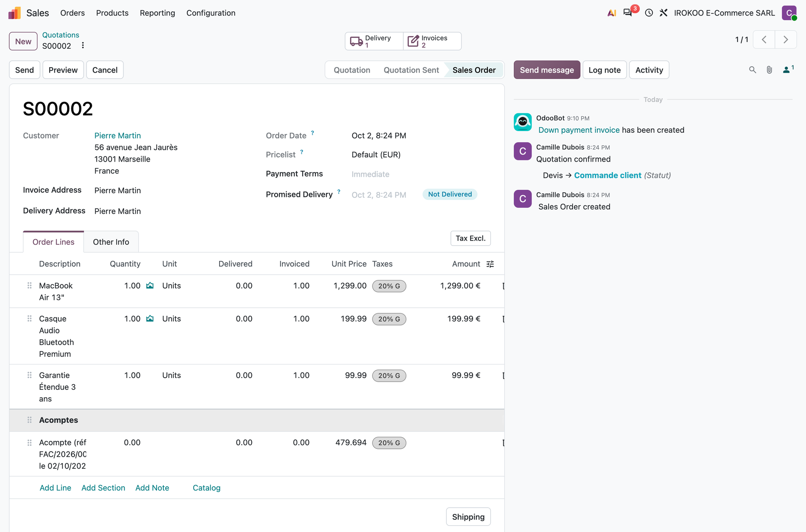Open the Configuration menu
806x532 pixels.
coord(211,13)
